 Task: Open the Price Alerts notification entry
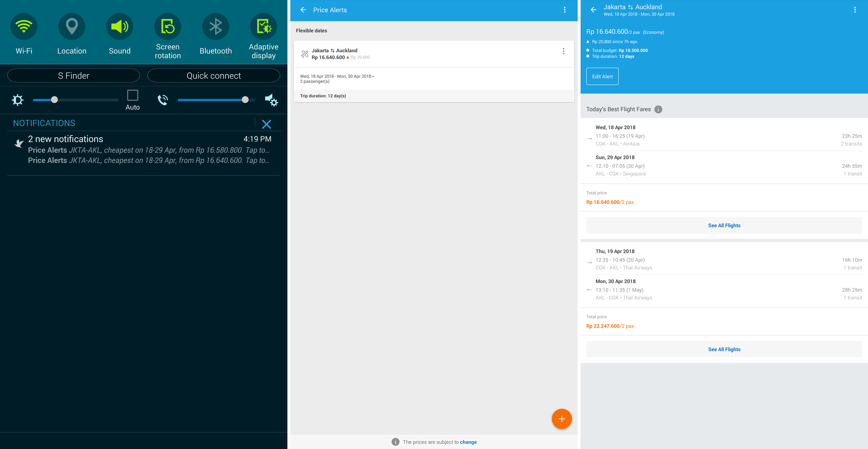(x=148, y=150)
